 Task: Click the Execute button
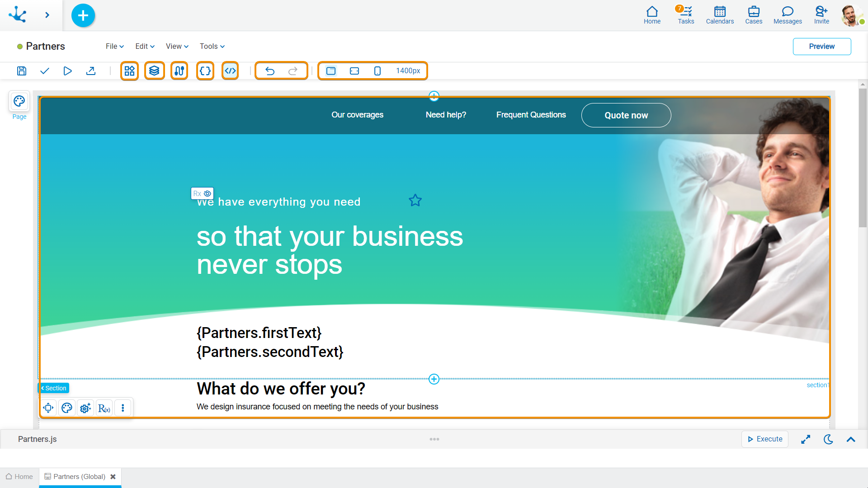(765, 440)
